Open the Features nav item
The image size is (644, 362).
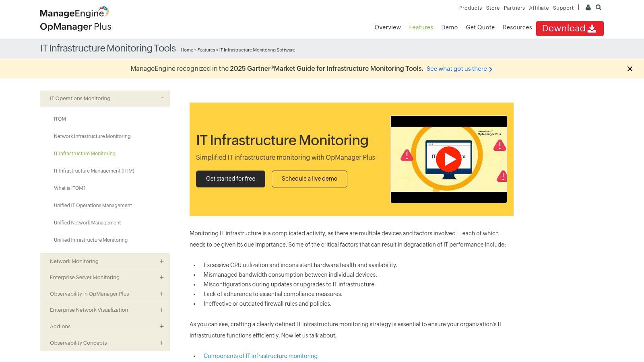click(x=421, y=27)
